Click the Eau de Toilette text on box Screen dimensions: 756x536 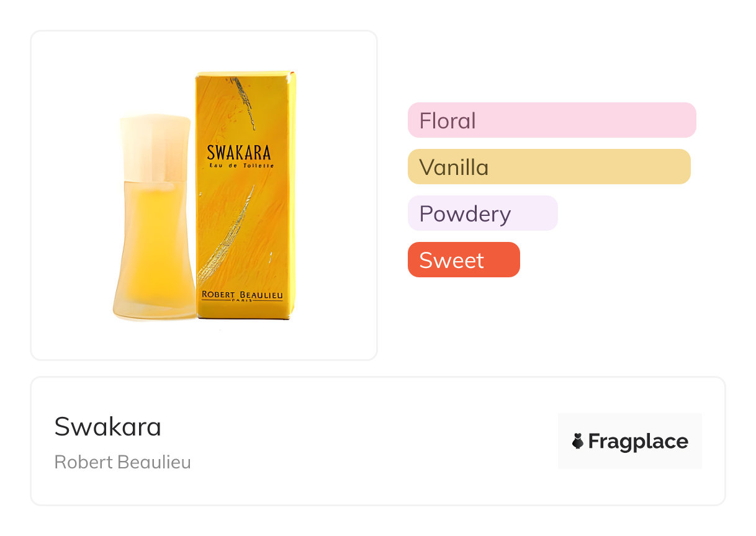click(240, 166)
